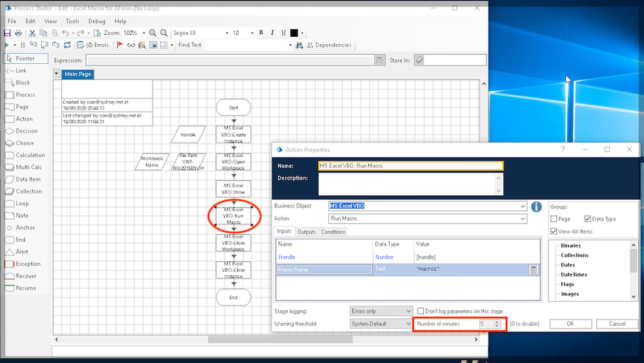644x363 pixels.
Task: Open the Find Text dropdown
Action: click(x=290, y=45)
